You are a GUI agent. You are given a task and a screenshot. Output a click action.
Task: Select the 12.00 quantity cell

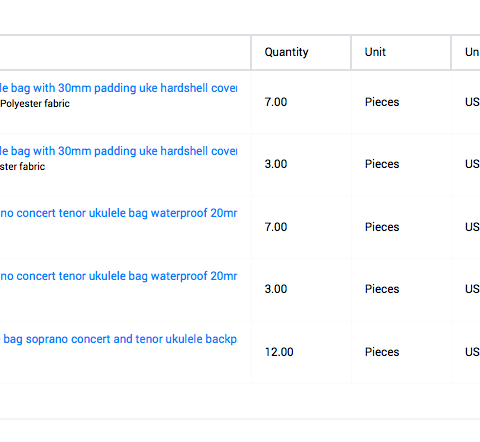279,352
